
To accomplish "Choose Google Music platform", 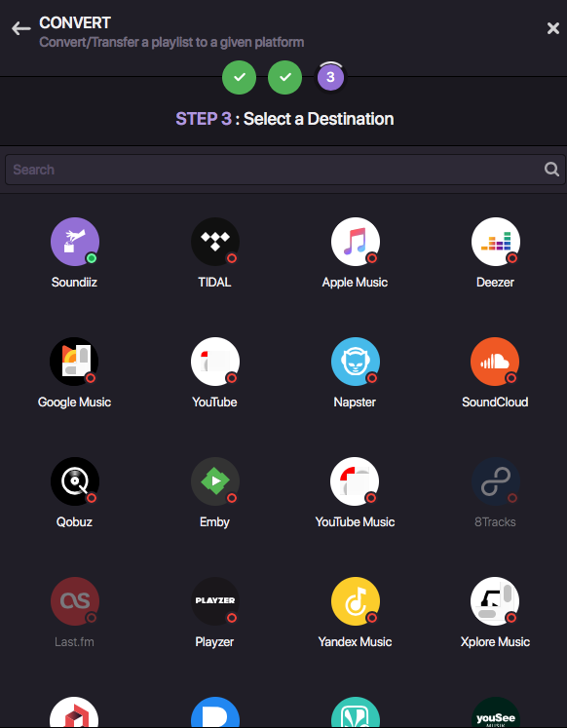I will [x=75, y=362].
